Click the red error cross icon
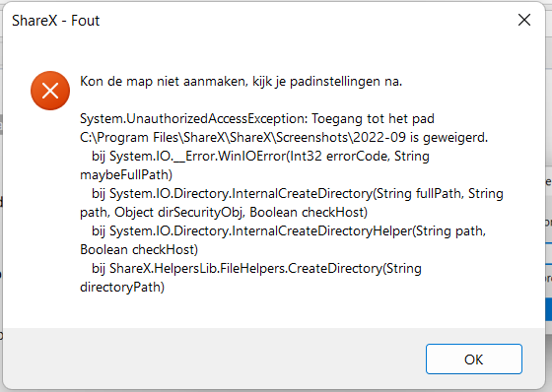This screenshot has width=552, height=392. click(x=50, y=91)
